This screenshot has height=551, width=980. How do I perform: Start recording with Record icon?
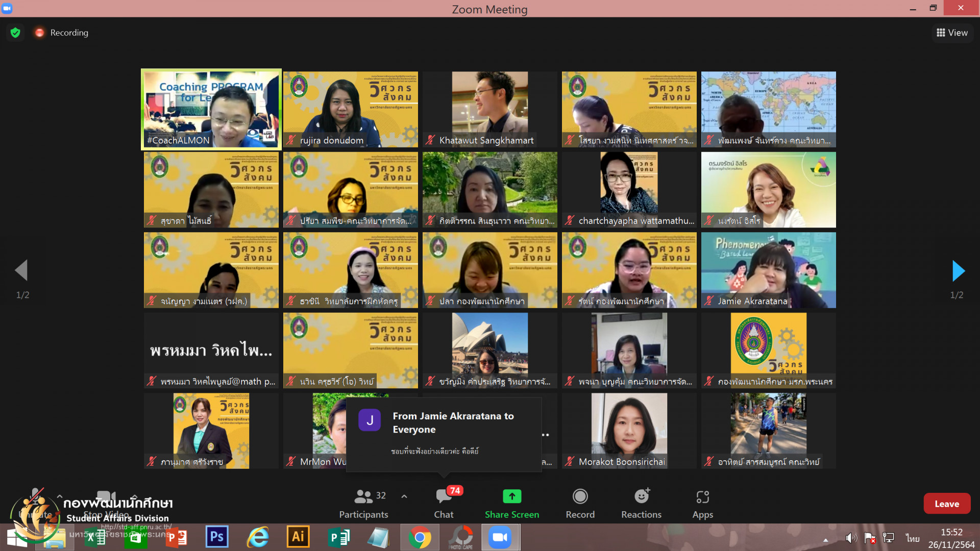pyautogui.click(x=580, y=496)
